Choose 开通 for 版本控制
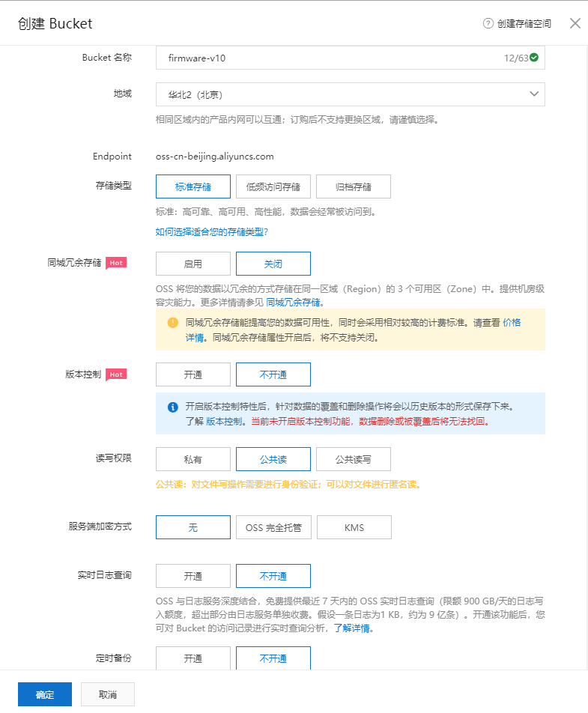 tap(193, 374)
